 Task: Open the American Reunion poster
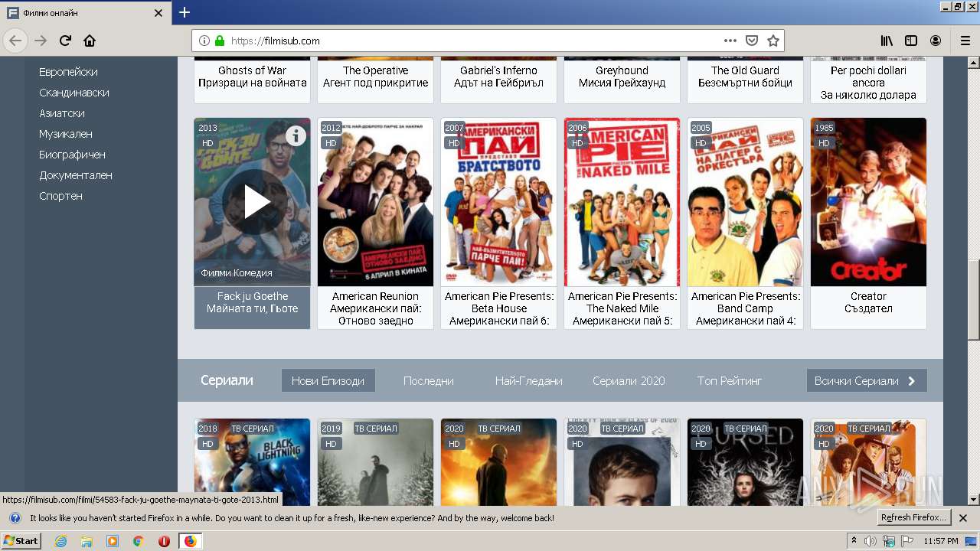pyautogui.click(x=375, y=202)
